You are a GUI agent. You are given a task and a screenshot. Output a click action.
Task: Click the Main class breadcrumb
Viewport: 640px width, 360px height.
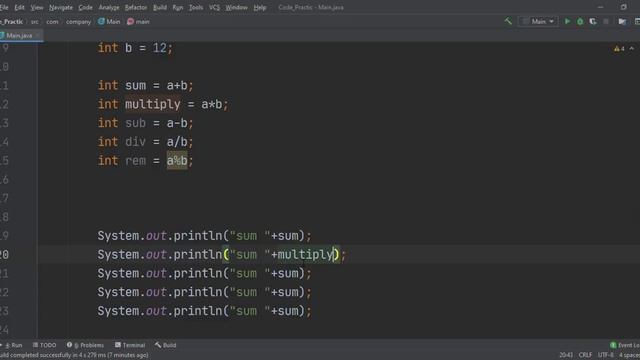point(109,22)
